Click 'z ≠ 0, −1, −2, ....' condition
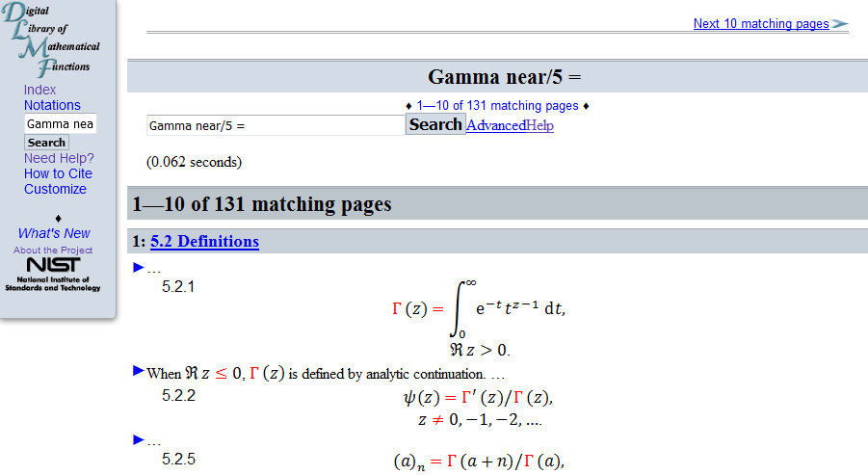Screen dimensions: 868x475 click(480, 420)
